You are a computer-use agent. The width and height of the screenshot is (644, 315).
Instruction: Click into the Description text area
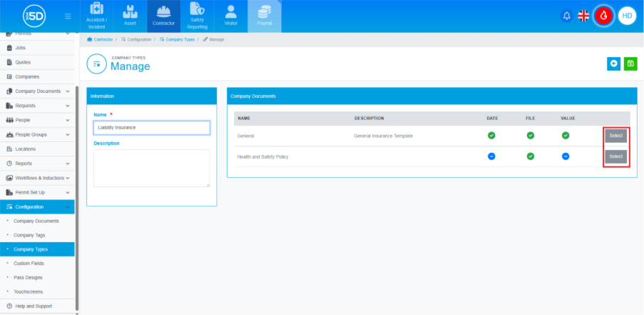(x=151, y=168)
